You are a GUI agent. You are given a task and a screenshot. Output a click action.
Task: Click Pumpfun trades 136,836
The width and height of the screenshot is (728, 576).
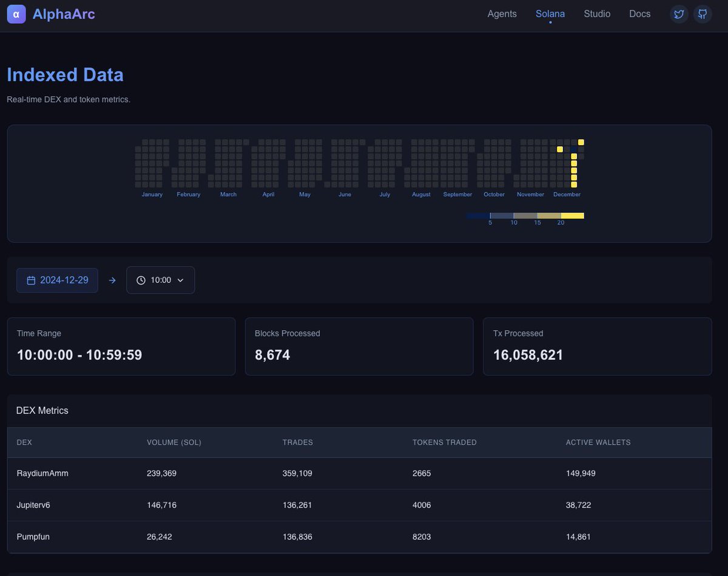[x=297, y=537]
